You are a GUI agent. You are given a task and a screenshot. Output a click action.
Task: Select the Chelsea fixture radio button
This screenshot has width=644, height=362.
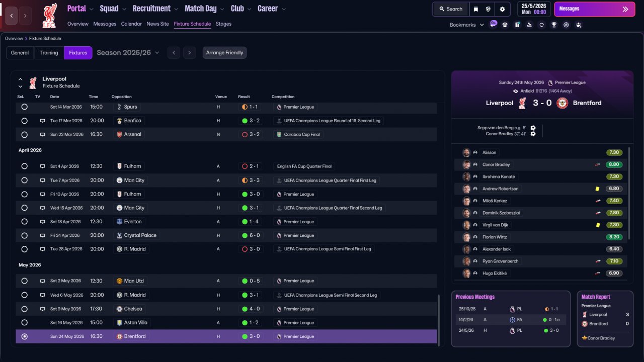tap(24, 309)
